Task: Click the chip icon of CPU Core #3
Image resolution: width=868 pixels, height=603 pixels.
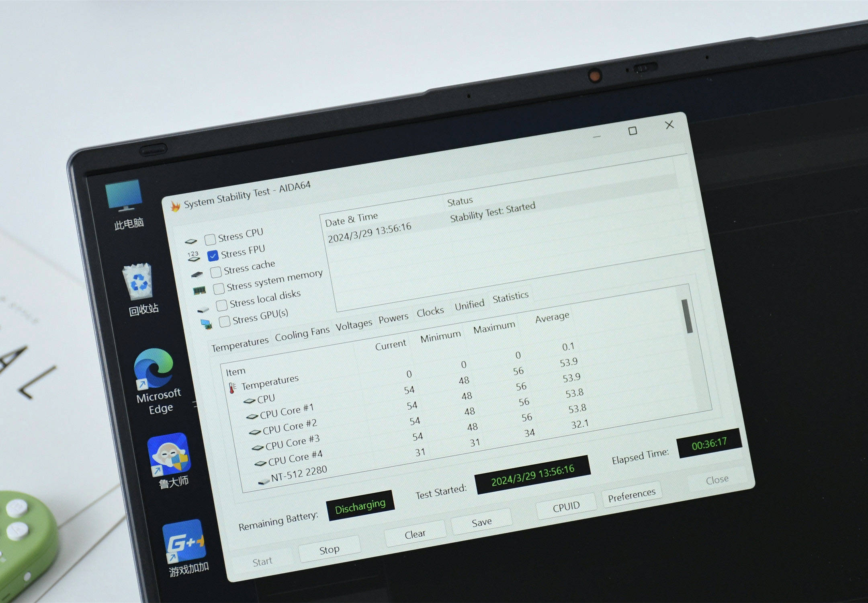Action: coord(258,447)
